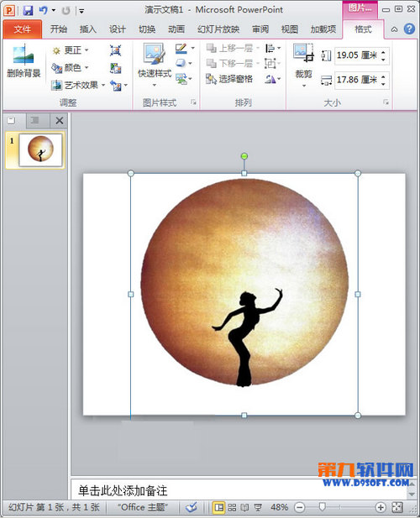
Task: Click zoom out minus button
Action: [299, 507]
